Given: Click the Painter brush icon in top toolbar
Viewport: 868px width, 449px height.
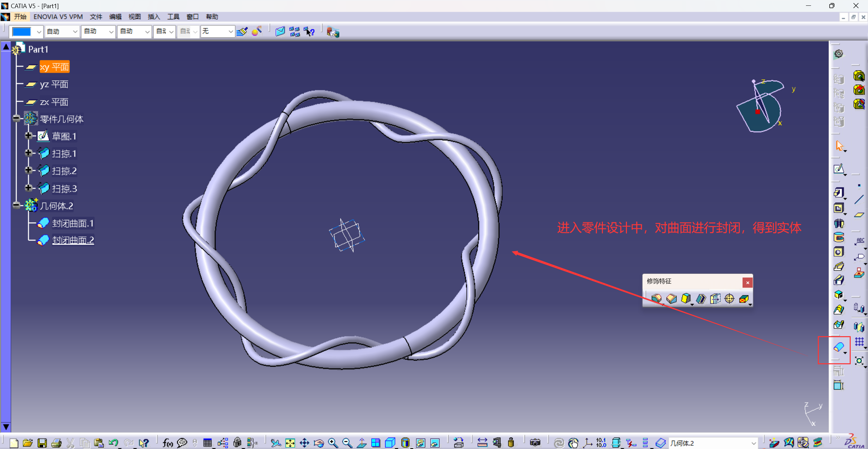Looking at the screenshot, I should (242, 32).
